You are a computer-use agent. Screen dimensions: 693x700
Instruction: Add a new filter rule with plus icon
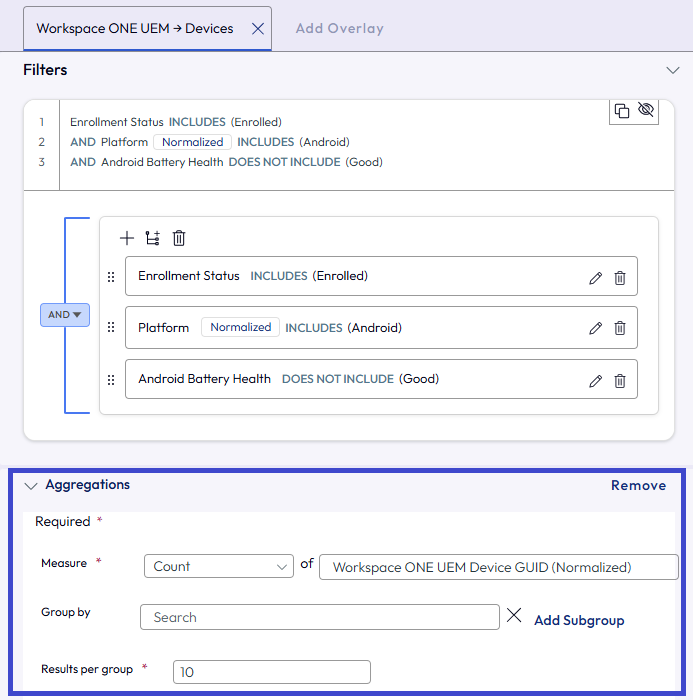tap(127, 238)
